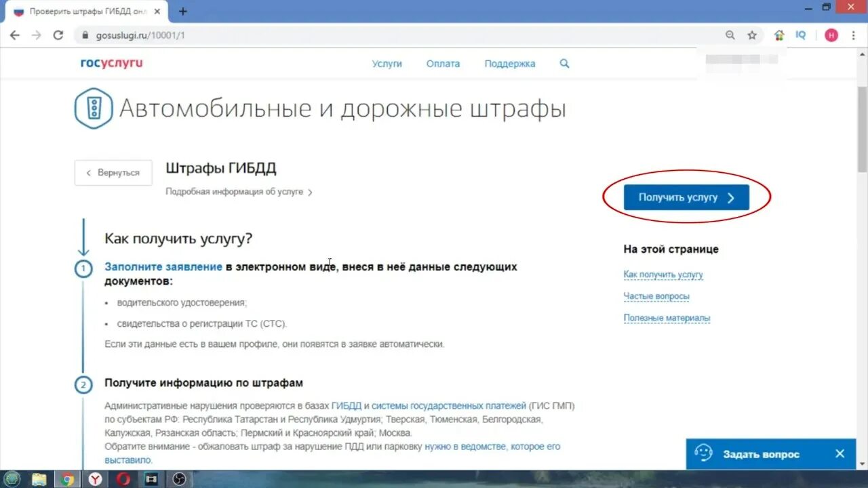Launch Opera from the taskbar
This screenshot has height=488, width=868.
point(122,479)
